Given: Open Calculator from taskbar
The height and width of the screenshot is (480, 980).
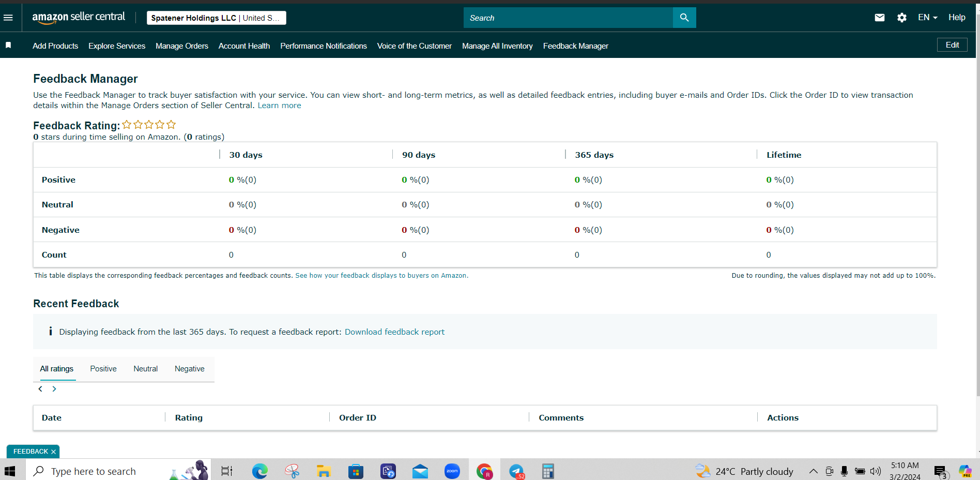Looking at the screenshot, I should point(548,471).
